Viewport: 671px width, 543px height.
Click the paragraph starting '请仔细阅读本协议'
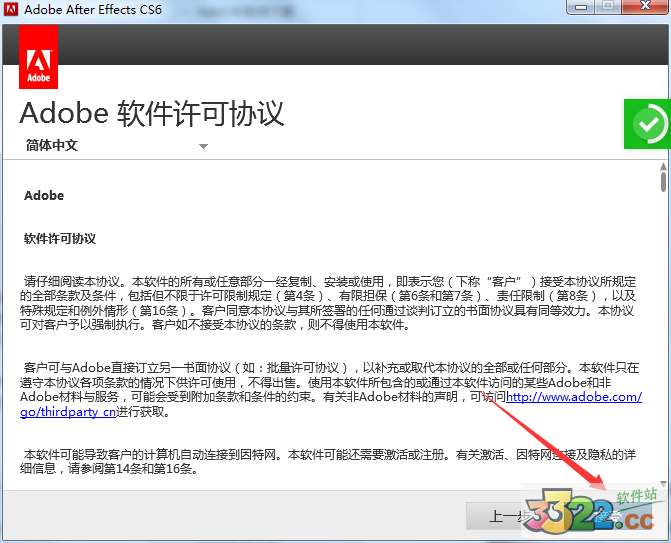pos(328,303)
